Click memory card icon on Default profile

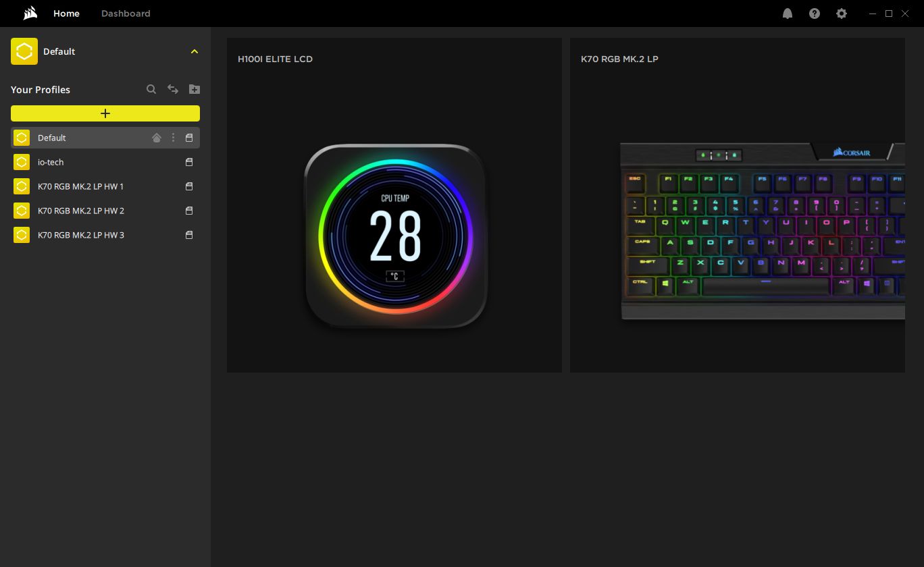189,138
